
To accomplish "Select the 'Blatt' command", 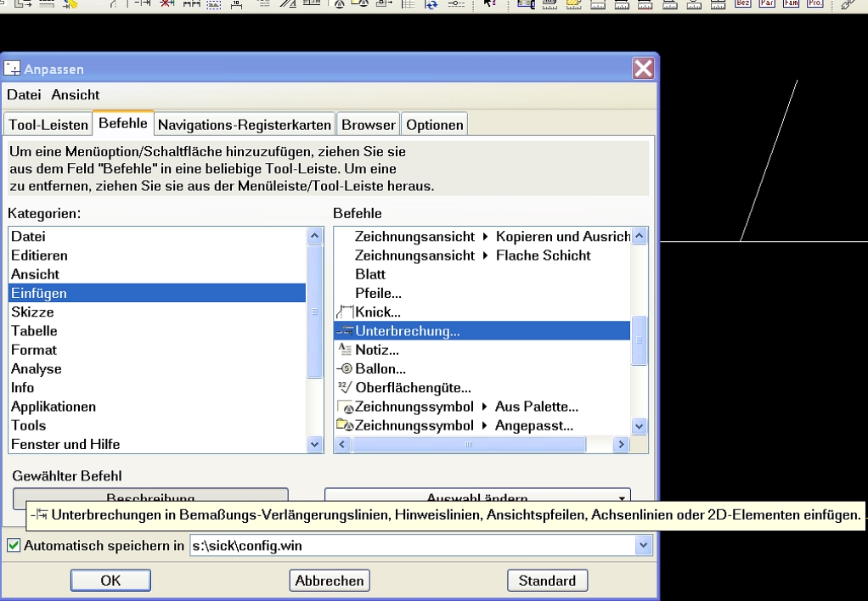I will [482, 274].
